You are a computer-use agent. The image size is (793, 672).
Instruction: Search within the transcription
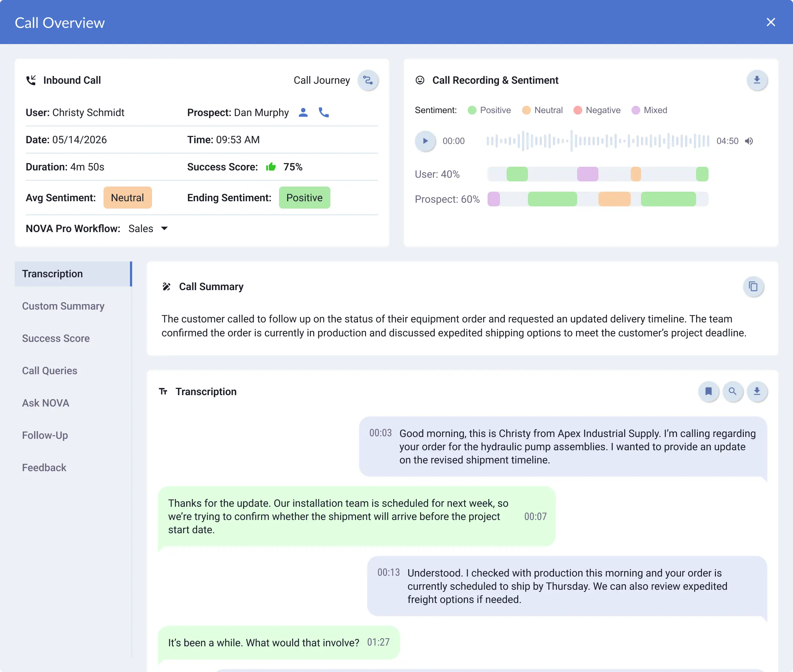tap(732, 391)
